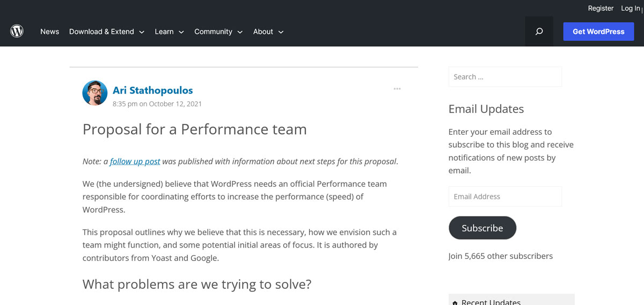Open the "Proposal for a Performance team" title
This screenshot has height=305, width=644.
[194, 129]
